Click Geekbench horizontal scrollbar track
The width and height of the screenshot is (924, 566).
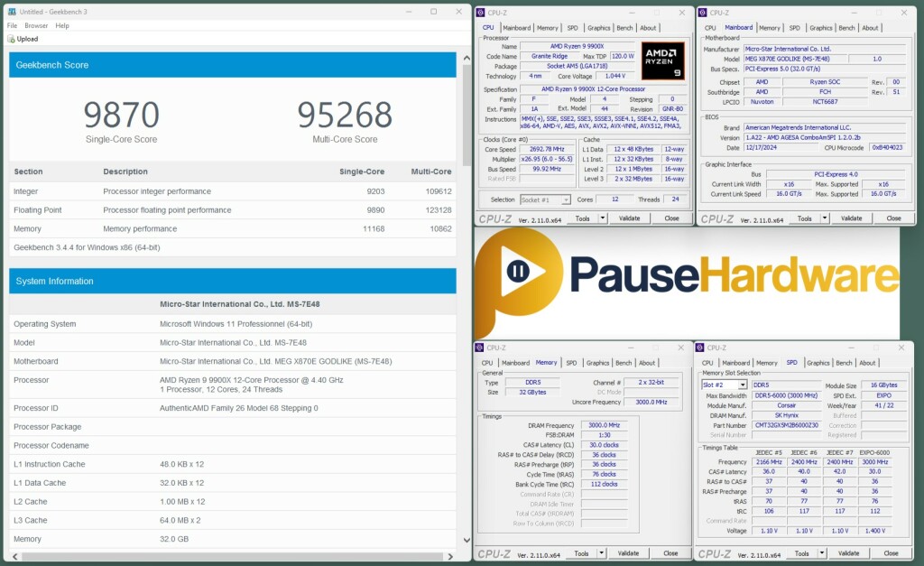click(x=232, y=557)
